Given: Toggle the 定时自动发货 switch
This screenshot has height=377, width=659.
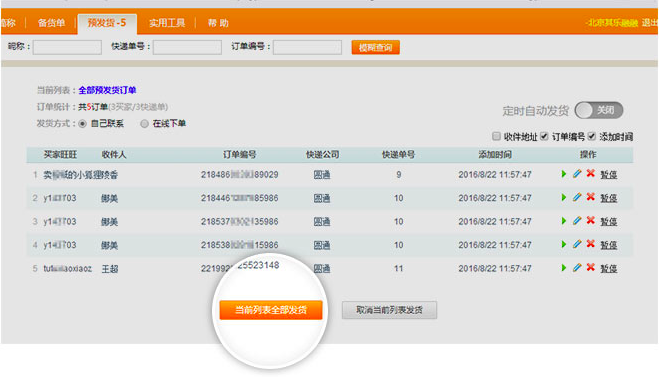Looking at the screenshot, I should (x=599, y=111).
